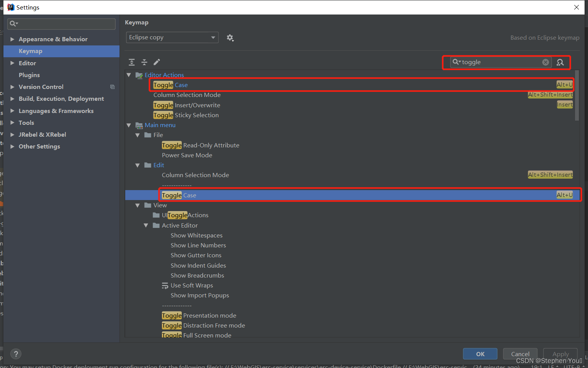Collapse the View subgroup arrow
Viewport: 588px width, 368px height.
(137, 205)
